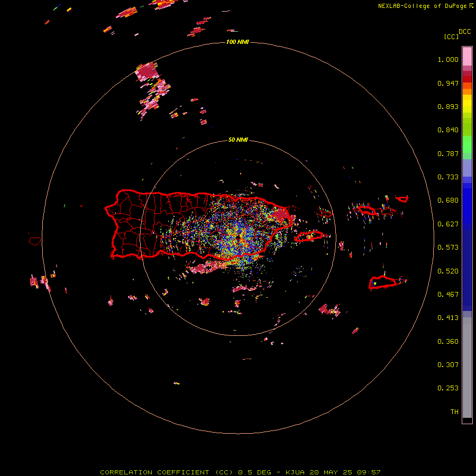Click the 100 NMI range ring label
The image size is (476, 476).
pyautogui.click(x=237, y=42)
